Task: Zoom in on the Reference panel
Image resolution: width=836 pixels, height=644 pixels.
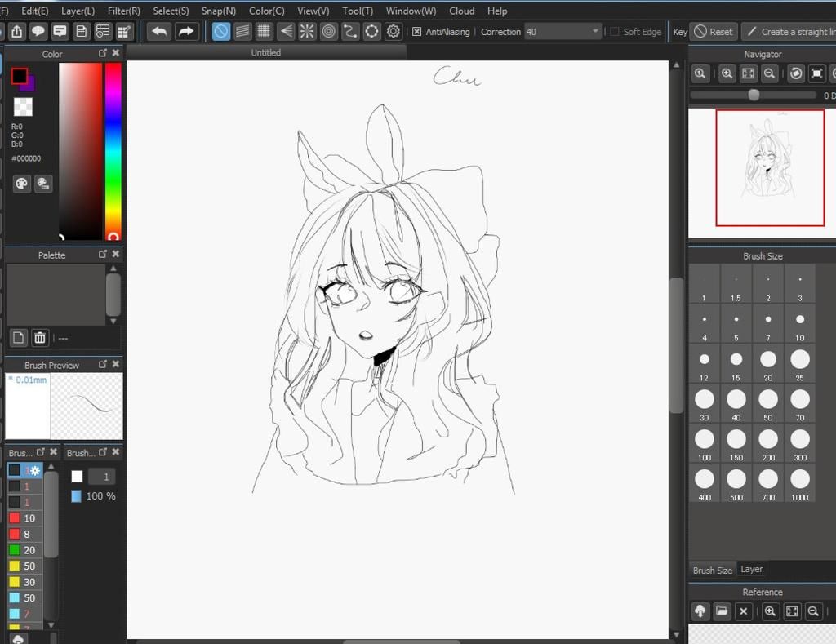Action: (770, 611)
